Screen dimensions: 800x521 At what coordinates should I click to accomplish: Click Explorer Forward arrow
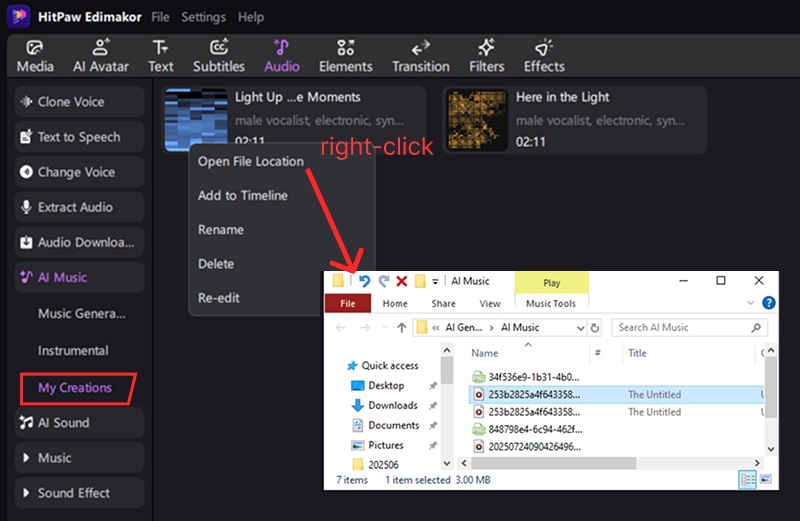[x=365, y=328]
